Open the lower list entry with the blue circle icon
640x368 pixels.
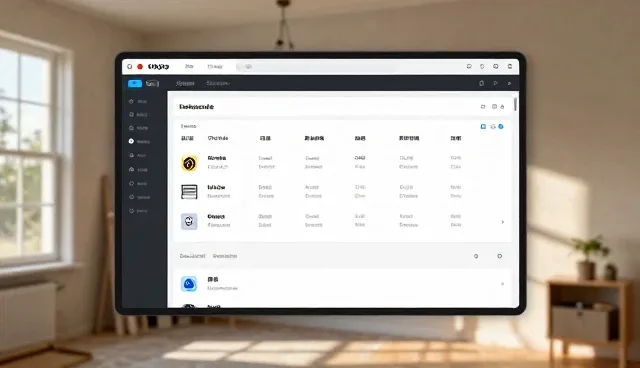coord(341,284)
